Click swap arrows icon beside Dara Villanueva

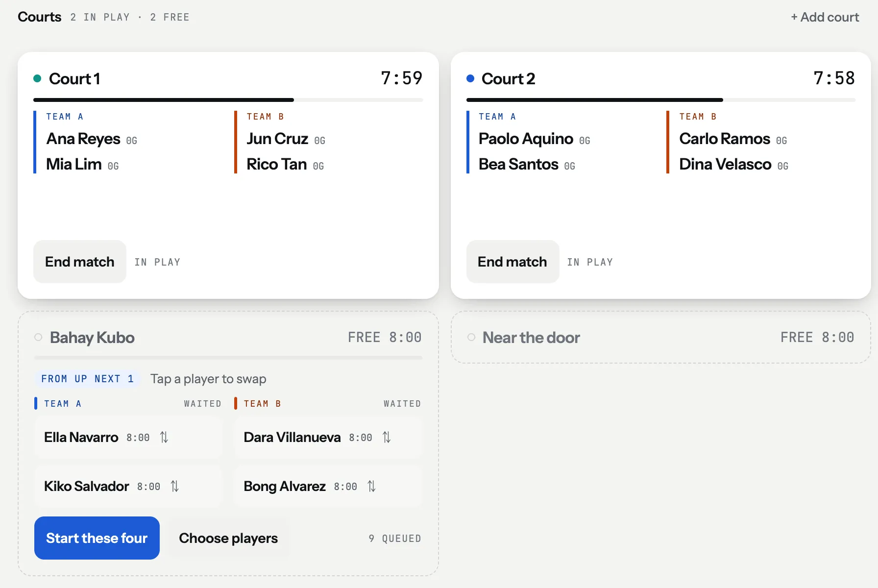(x=387, y=437)
